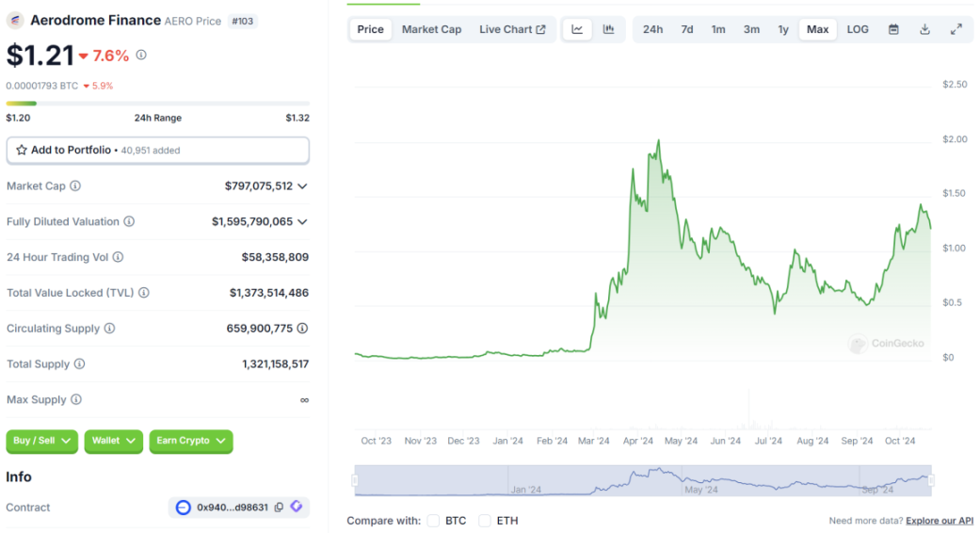This screenshot has width=980, height=533.
Task: Click the $1.21 current price text
Action: click(40, 55)
